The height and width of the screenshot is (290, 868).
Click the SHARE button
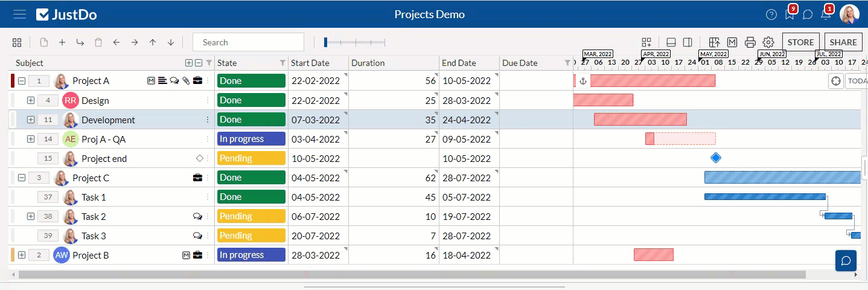pos(843,42)
